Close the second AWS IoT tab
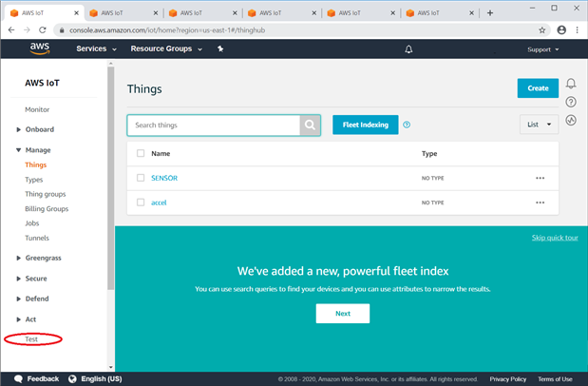Screen dimensions: 588x386 tap(156, 12)
